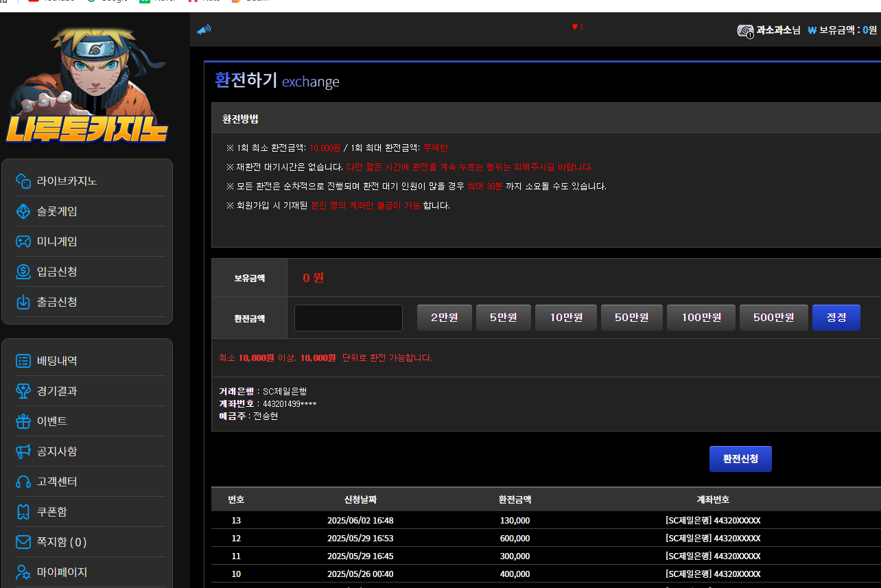Click the 슬롯게임 diamond icon
The height and width of the screenshot is (588, 881).
pyautogui.click(x=23, y=211)
